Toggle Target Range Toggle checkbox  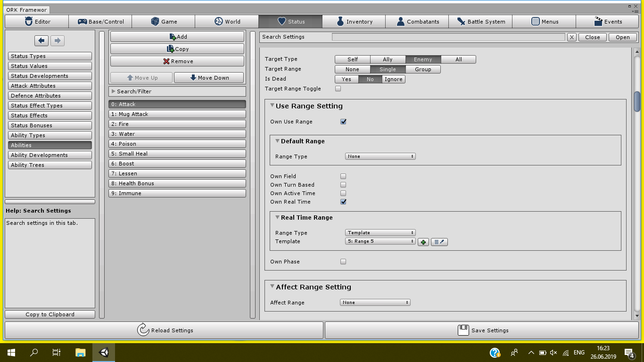coord(338,89)
